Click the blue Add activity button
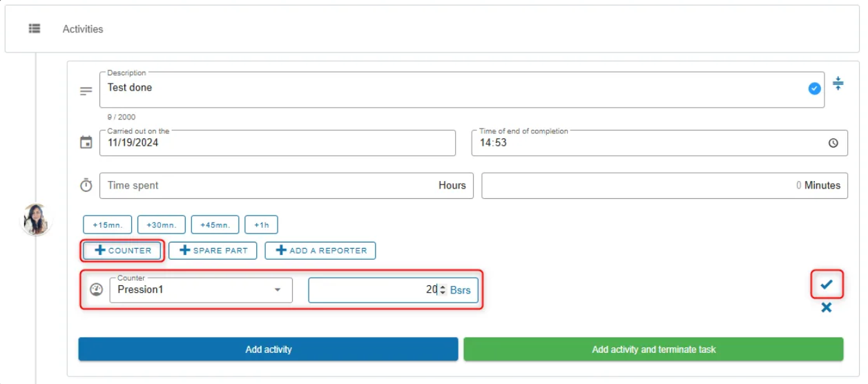 click(x=268, y=349)
